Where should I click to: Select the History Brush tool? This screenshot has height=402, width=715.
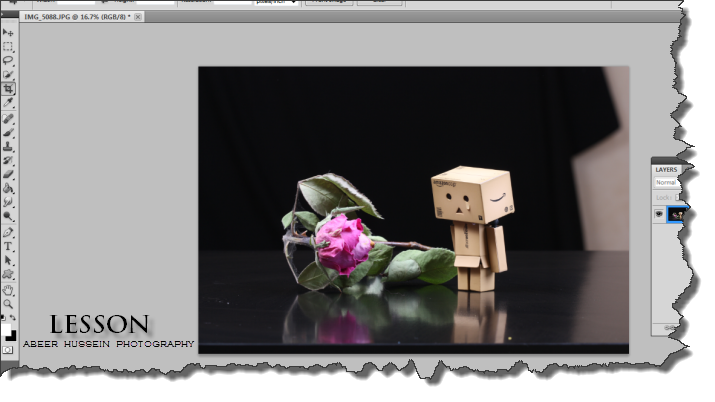(8, 160)
